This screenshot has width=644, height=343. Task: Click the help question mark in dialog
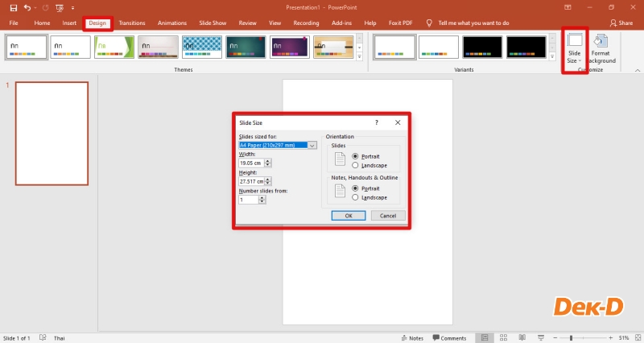[377, 122]
